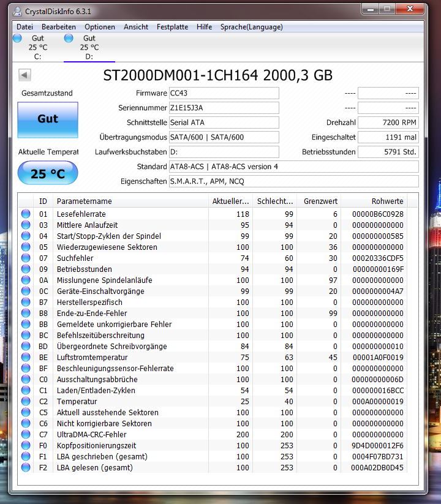Screen dimensions: 441x504
Task: Click the Gut health status button
Action: click(x=48, y=120)
